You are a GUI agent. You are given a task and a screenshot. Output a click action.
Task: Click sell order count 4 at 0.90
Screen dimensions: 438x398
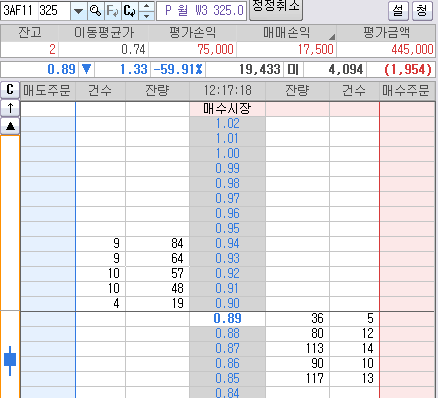[x=116, y=304]
